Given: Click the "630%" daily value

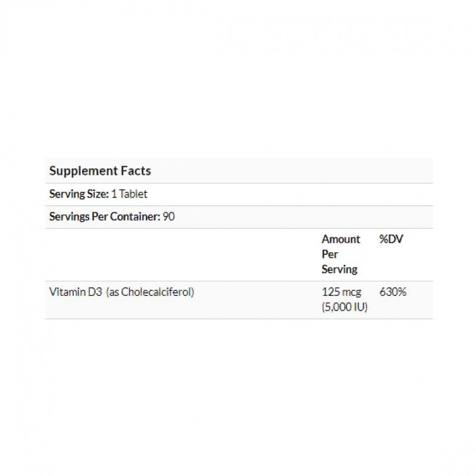Looking at the screenshot, I should [392, 293].
